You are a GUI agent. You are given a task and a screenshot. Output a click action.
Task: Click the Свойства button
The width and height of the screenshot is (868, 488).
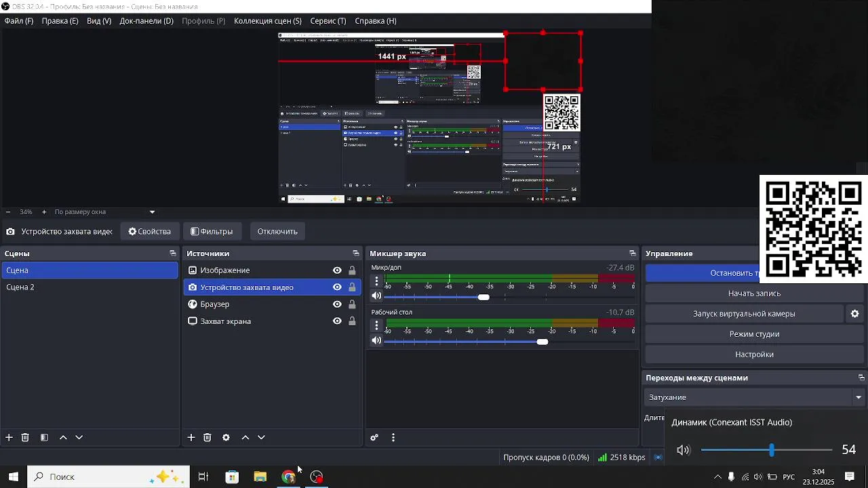150,232
